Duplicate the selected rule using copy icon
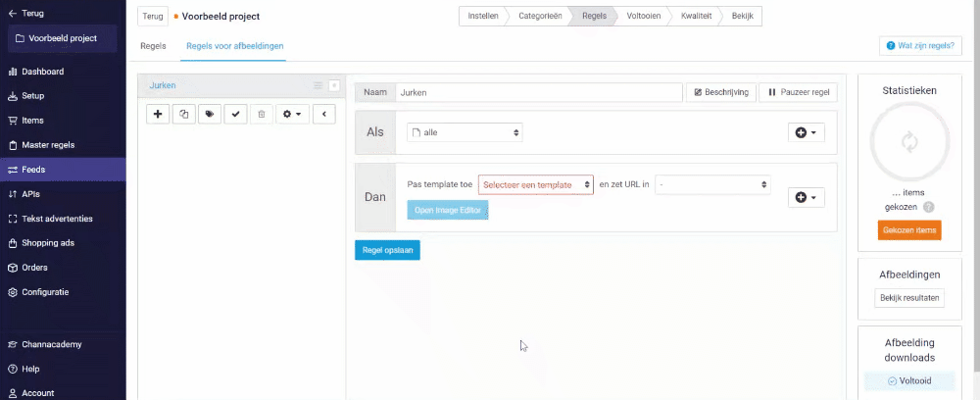980x400 pixels. [184, 115]
